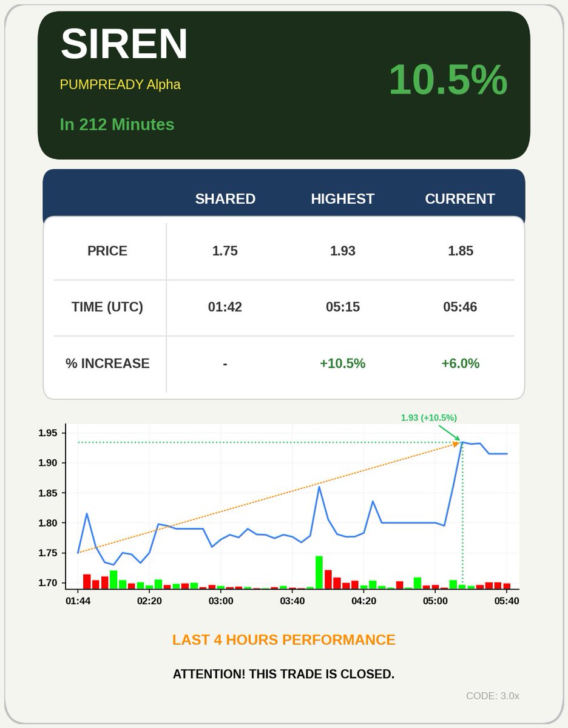Click the 03:40 x-axis label

[x=292, y=601]
